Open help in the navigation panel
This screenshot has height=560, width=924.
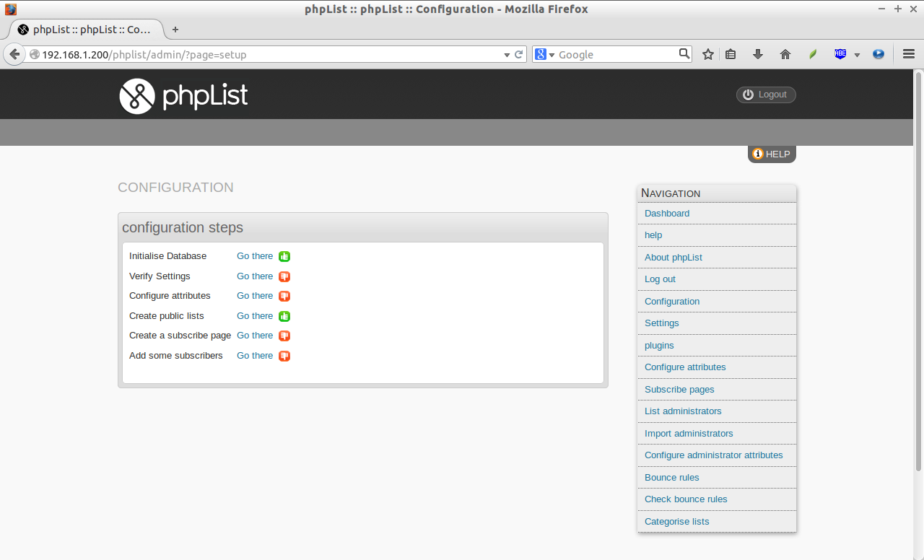click(x=653, y=235)
